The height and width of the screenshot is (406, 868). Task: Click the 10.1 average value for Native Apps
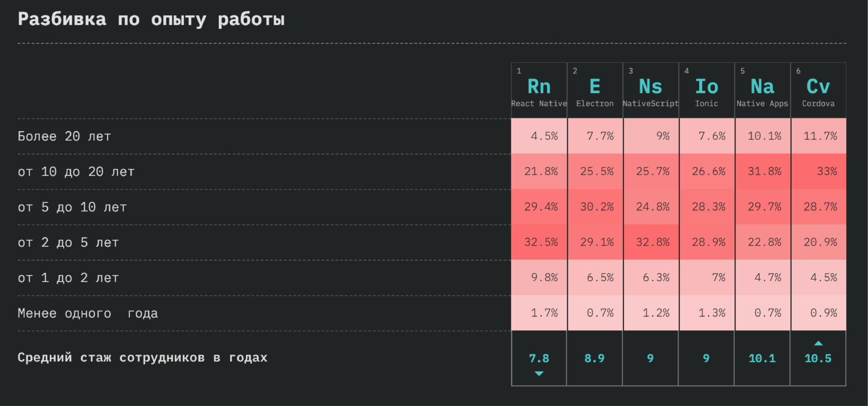point(762,359)
